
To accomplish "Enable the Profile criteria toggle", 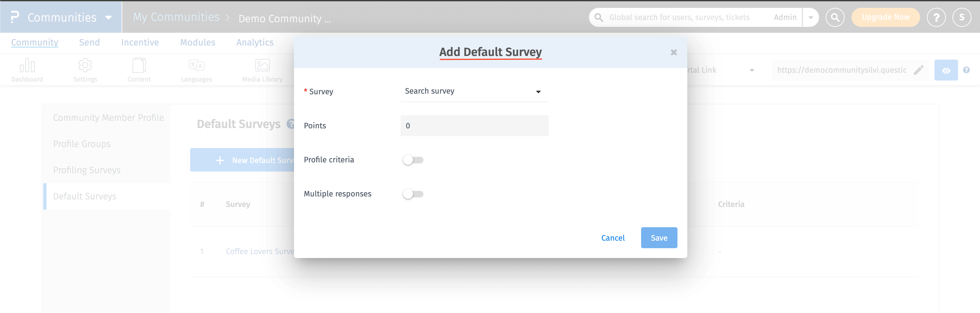I will tap(413, 160).
